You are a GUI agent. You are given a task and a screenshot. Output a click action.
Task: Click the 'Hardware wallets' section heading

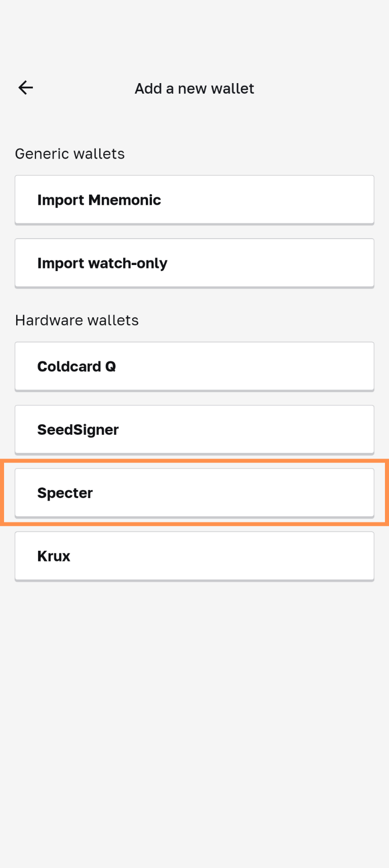pyautogui.click(x=77, y=320)
